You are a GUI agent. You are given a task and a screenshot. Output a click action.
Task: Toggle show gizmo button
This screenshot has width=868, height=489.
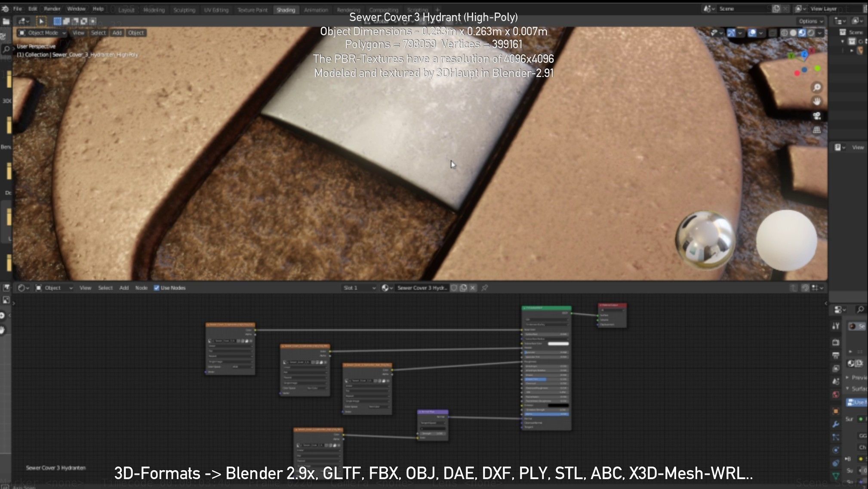pyautogui.click(x=731, y=33)
